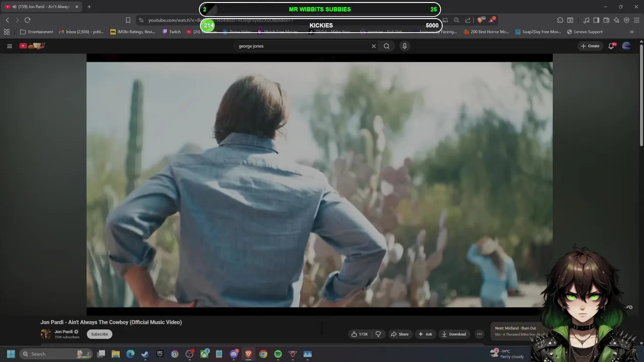This screenshot has width=644, height=362.
Task: Close the Jon Pardi browser tab
Action: 76,7
